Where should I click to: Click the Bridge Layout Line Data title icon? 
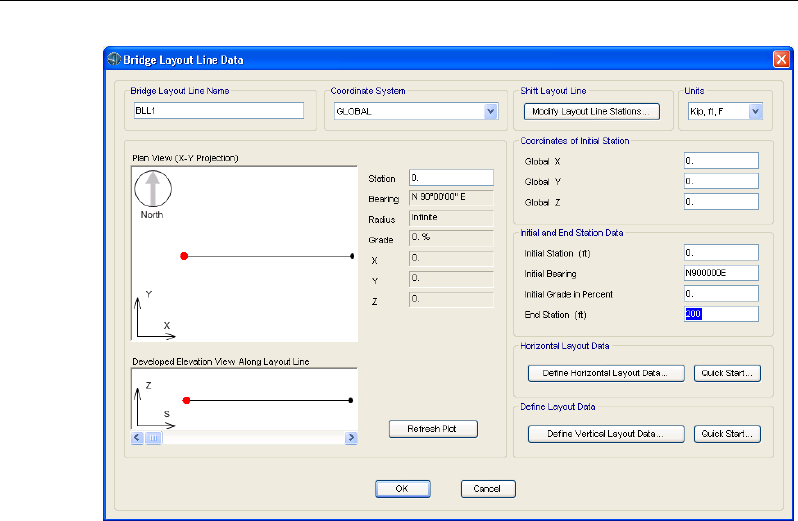point(113,59)
